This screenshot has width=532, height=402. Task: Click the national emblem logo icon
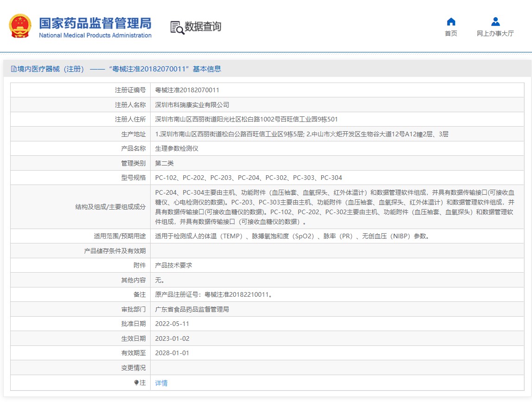[20, 26]
